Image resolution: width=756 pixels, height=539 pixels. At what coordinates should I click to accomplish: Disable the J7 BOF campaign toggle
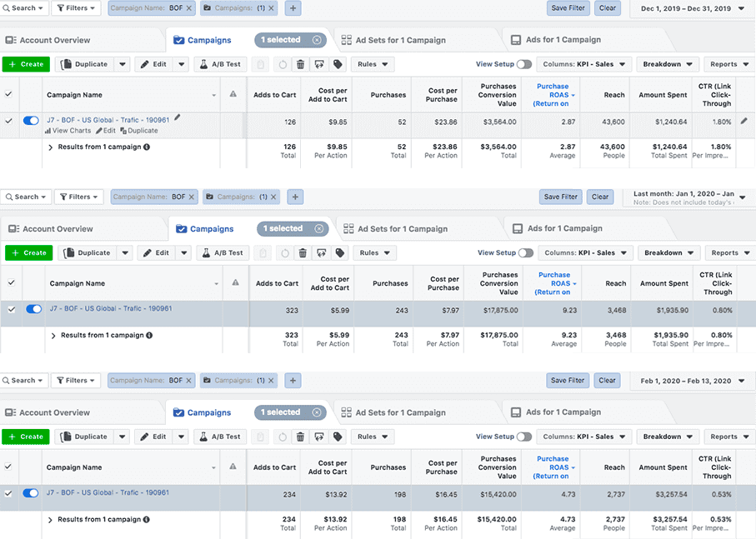[x=31, y=119]
